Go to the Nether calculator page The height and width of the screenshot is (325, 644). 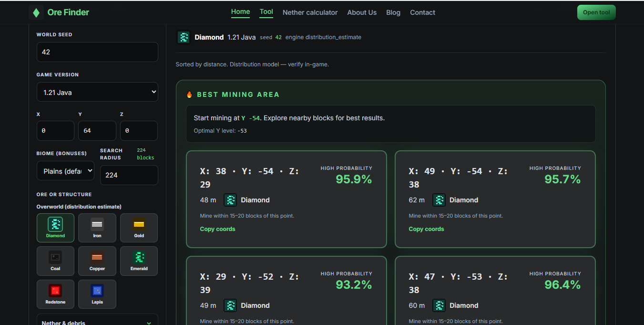[310, 12]
